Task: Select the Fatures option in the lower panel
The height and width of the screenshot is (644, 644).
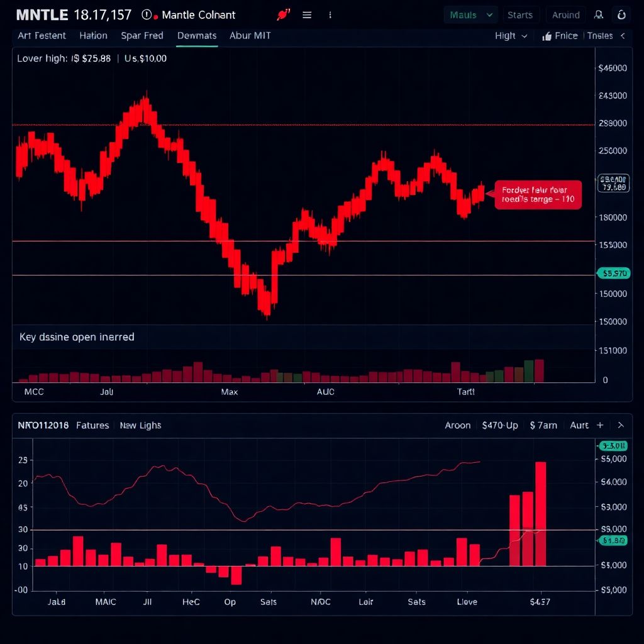Action: point(92,425)
